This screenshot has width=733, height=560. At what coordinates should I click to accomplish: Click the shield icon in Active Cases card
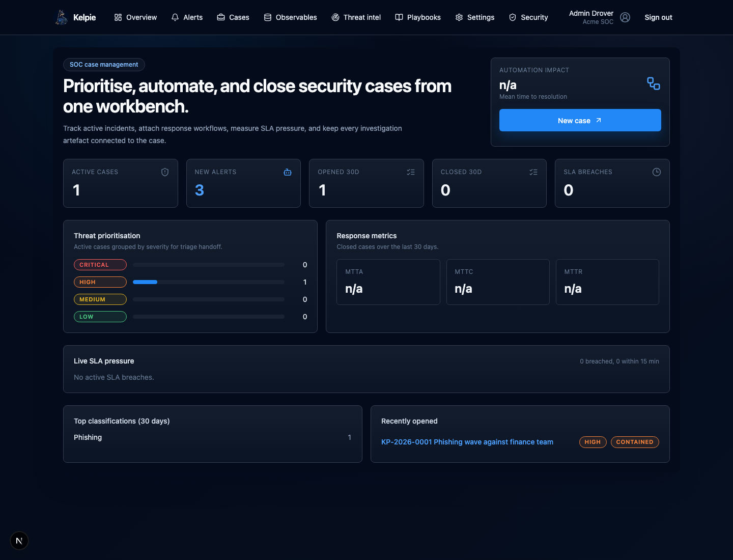point(165,172)
